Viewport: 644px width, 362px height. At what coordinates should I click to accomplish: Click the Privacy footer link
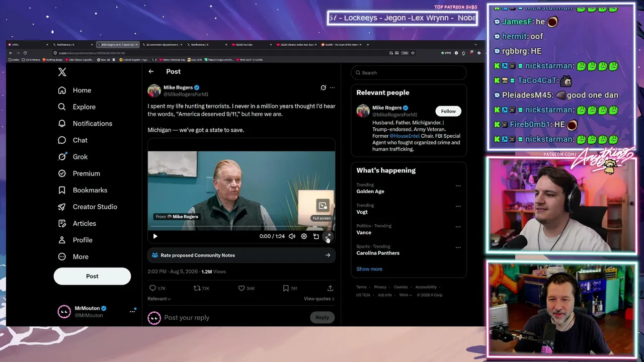click(380, 287)
